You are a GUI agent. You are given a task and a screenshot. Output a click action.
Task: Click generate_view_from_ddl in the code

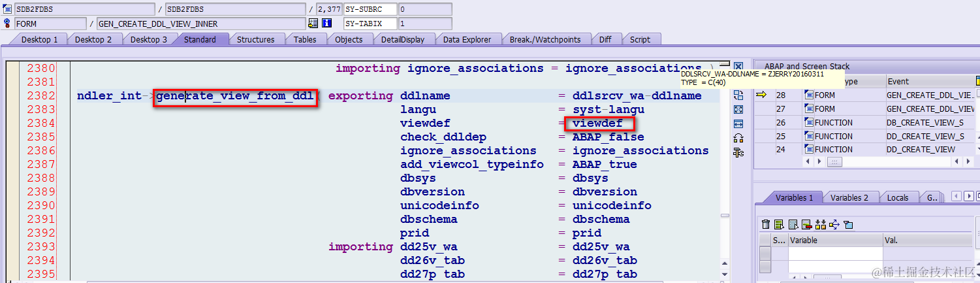(235, 96)
